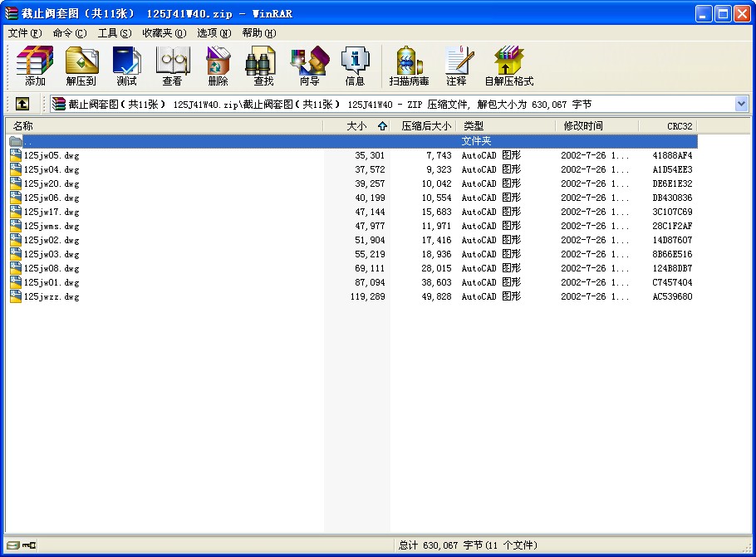This screenshot has width=756, height=557.
Task: Open the 查找 (Find) binoculars icon
Action: point(263,66)
